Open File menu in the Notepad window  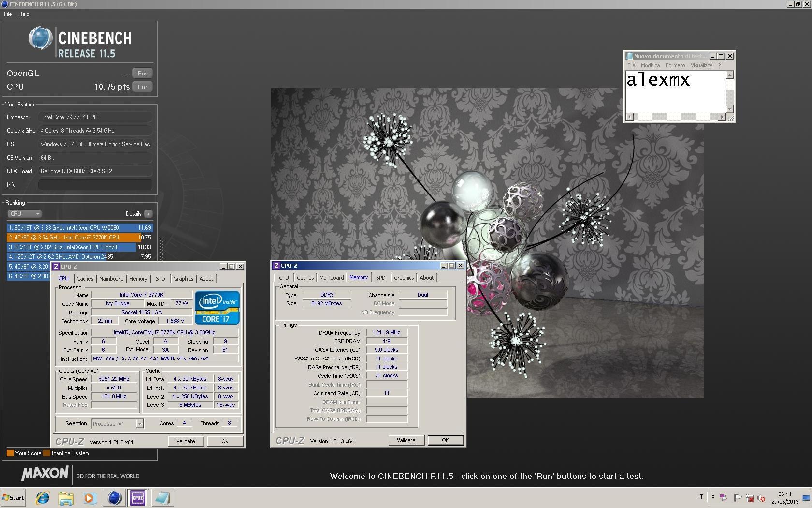631,65
